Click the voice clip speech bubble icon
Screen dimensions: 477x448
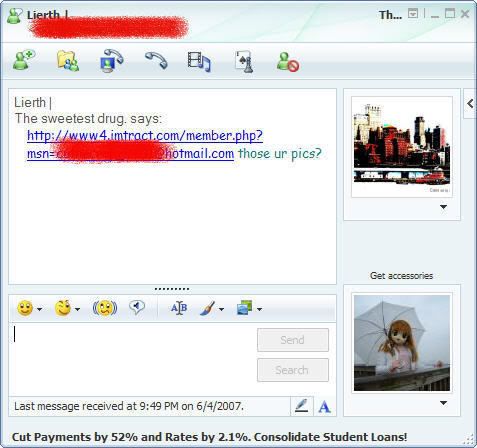point(137,307)
